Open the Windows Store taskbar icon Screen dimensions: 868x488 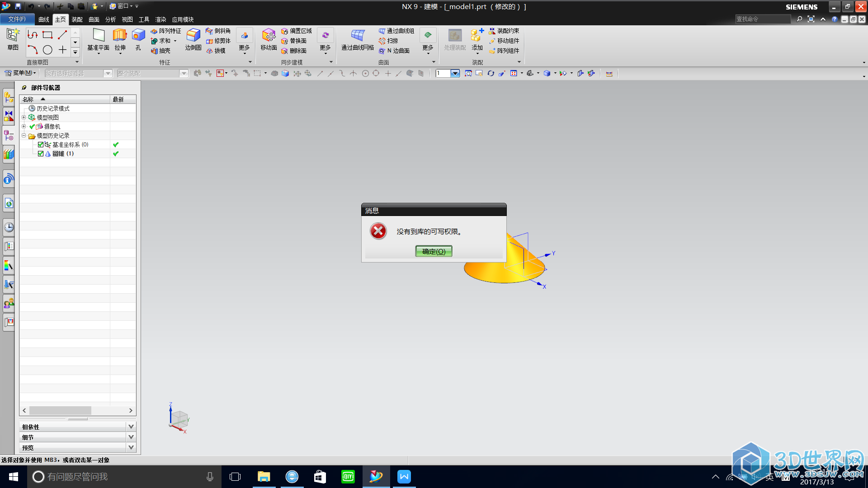point(320,477)
